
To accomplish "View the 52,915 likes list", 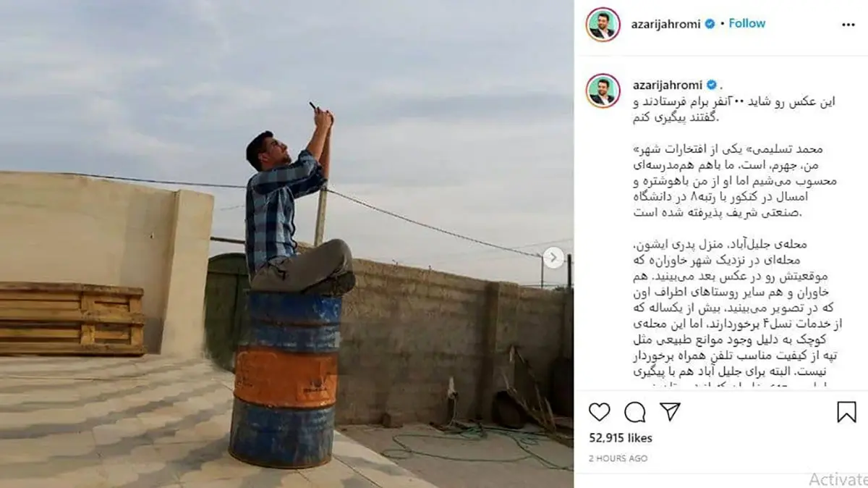I will pos(620,438).
